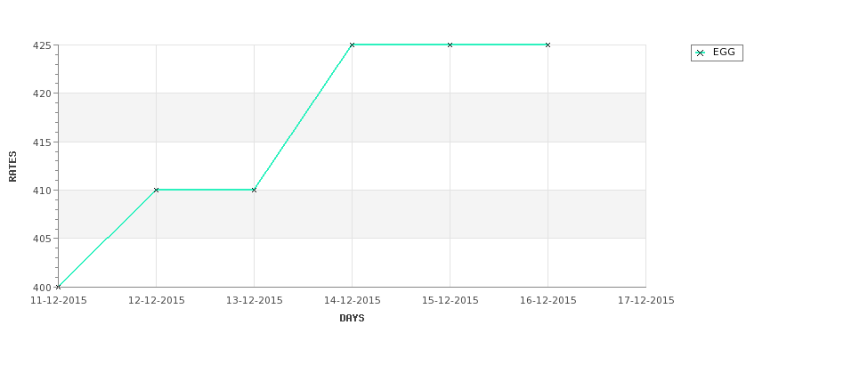The height and width of the screenshot is (382, 868).
Task: Click the EGG legend marker icon
Action: [701, 53]
